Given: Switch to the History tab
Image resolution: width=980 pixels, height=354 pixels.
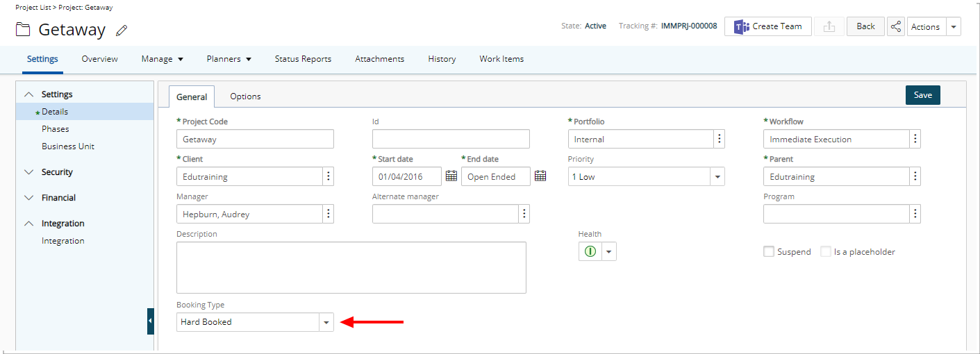Looking at the screenshot, I should pyautogui.click(x=442, y=59).
